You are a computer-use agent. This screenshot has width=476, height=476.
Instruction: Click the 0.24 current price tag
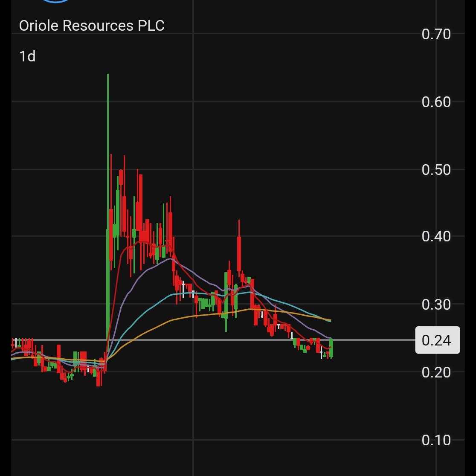click(x=438, y=340)
